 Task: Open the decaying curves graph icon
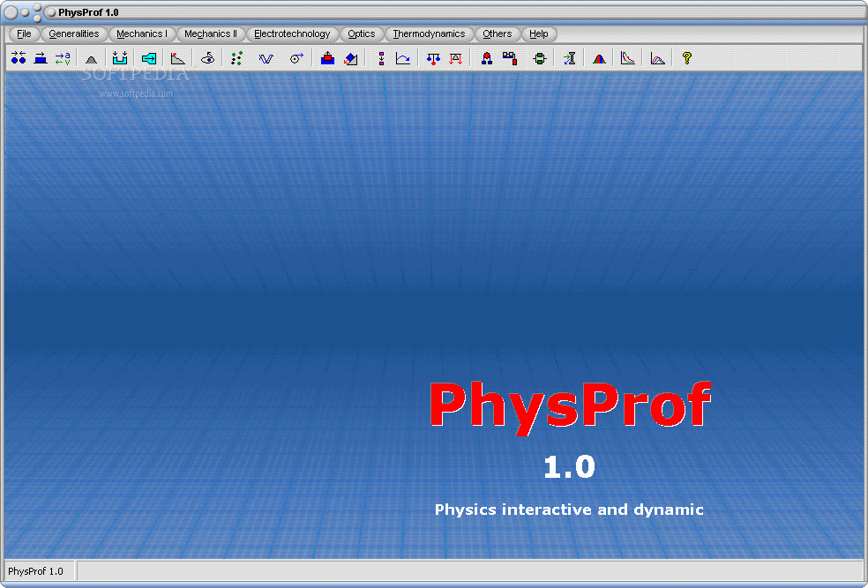click(628, 58)
